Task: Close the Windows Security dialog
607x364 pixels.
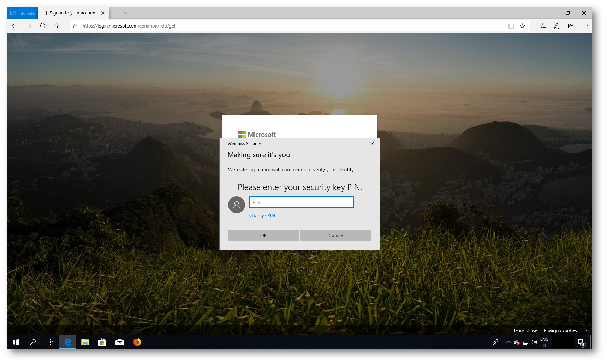Action: (x=372, y=144)
